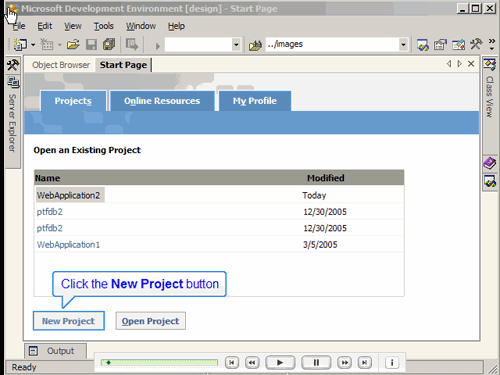Open the My Profile tab

255,101
